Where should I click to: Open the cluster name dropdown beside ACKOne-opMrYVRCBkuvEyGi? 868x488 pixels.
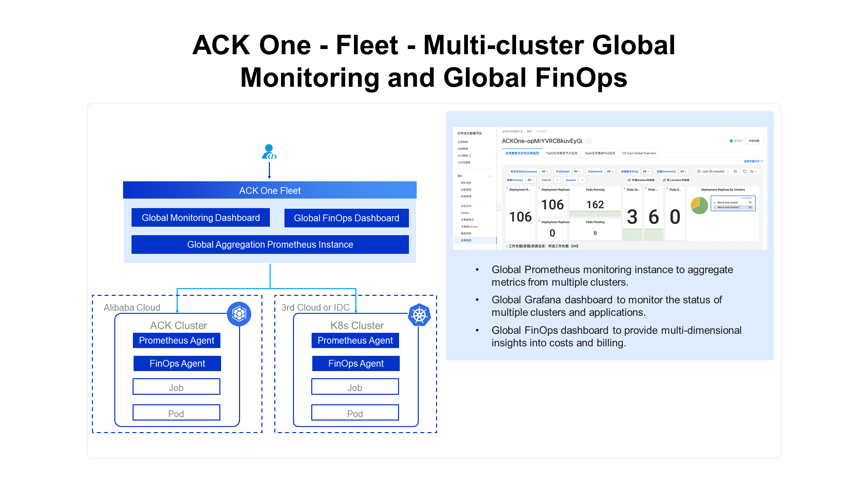point(589,141)
